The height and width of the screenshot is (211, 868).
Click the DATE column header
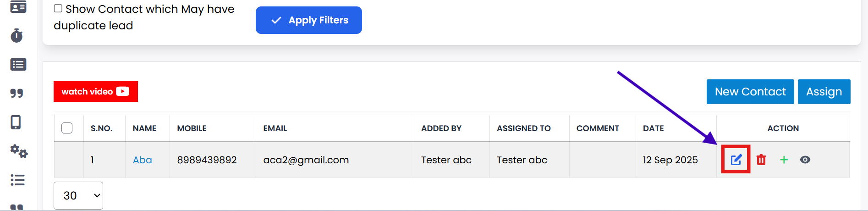[653, 128]
